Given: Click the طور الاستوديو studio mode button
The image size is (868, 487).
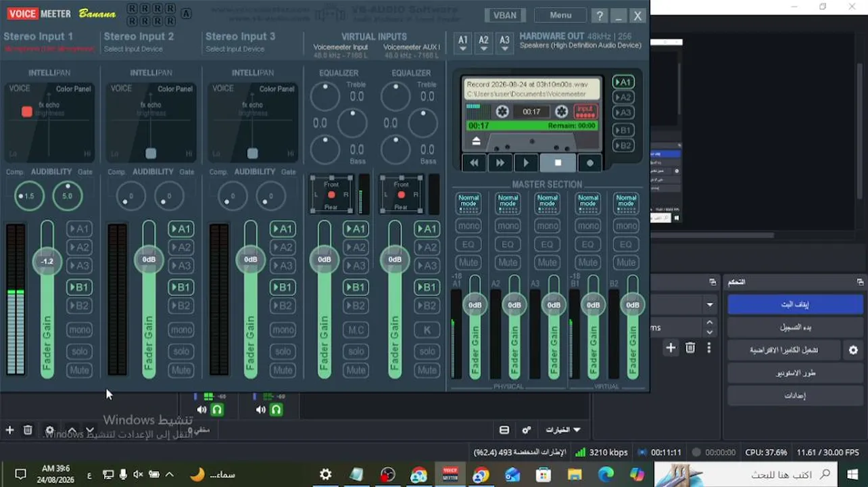Looking at the screenshot, I should [795, 373].
